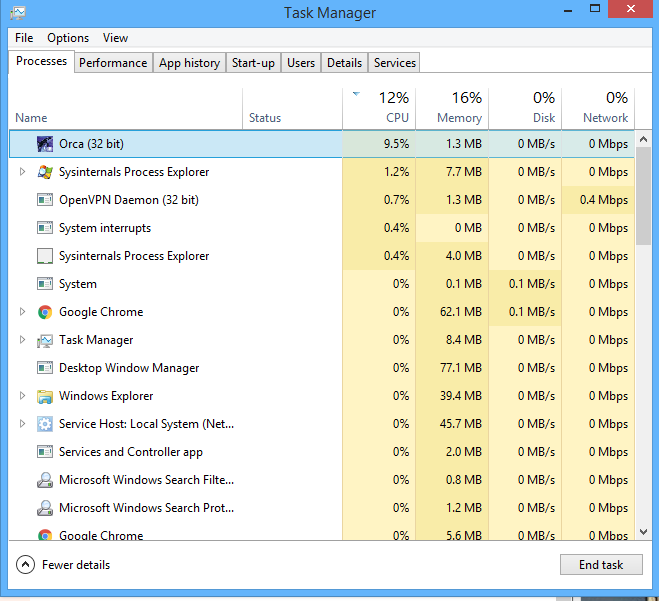659x601 pixels.
Task: Expand the Sysinternals Process Explorer group
Action: [x=22, y=171]
